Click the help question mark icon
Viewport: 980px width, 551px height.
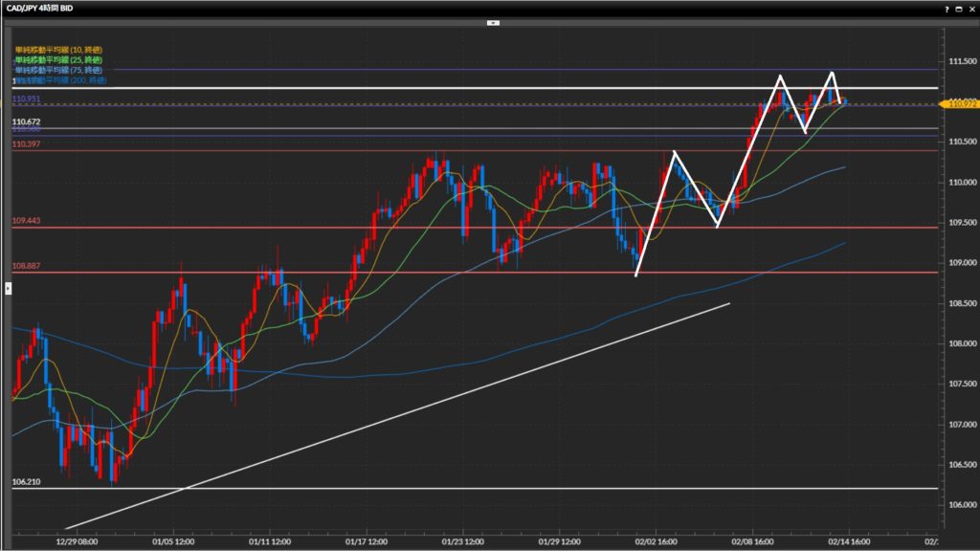[947, 9]
